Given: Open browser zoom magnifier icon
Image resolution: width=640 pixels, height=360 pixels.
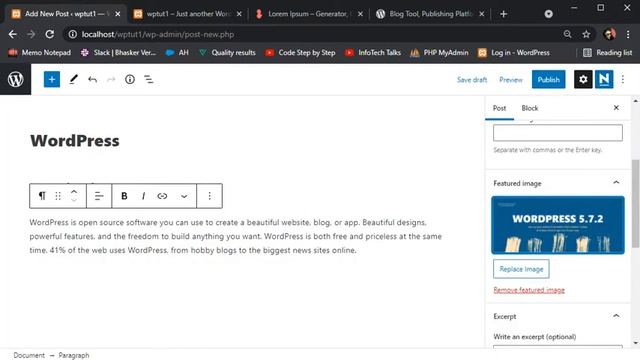Looking at the screenshot, I should (x=567, y=34).
